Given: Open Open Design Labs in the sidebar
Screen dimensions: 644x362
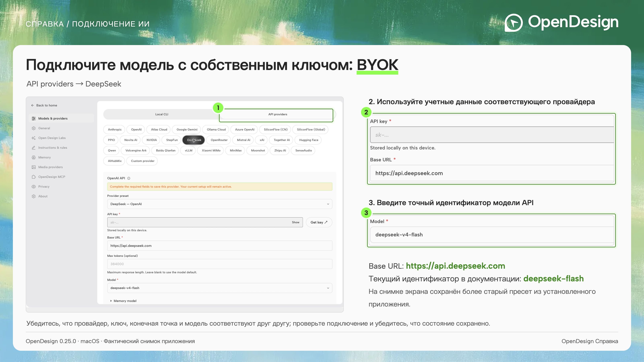Looking at the screenshot, I should pyautogui.click(x=61, y=138).
